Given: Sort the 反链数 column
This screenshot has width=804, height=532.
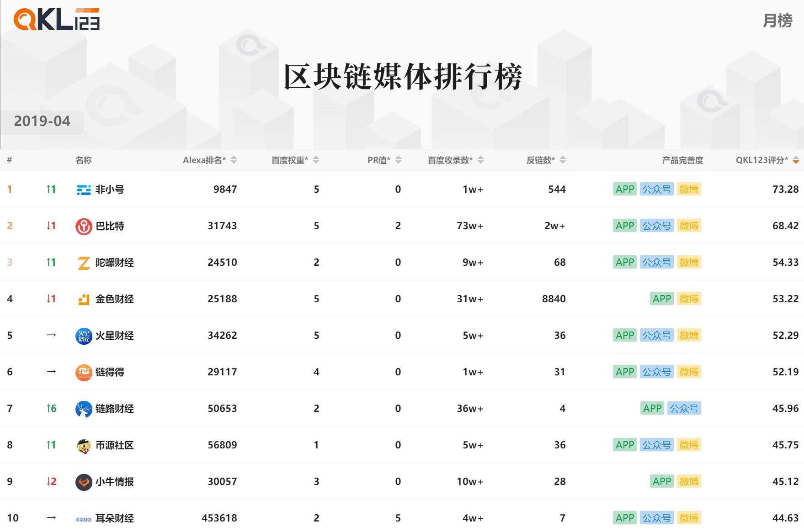Looking at the screenshot, I should [x=563, y=160].
